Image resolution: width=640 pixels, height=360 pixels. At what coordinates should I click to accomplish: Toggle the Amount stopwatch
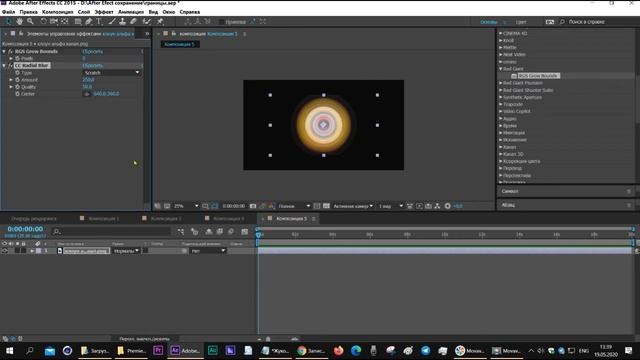click(18, 80)
